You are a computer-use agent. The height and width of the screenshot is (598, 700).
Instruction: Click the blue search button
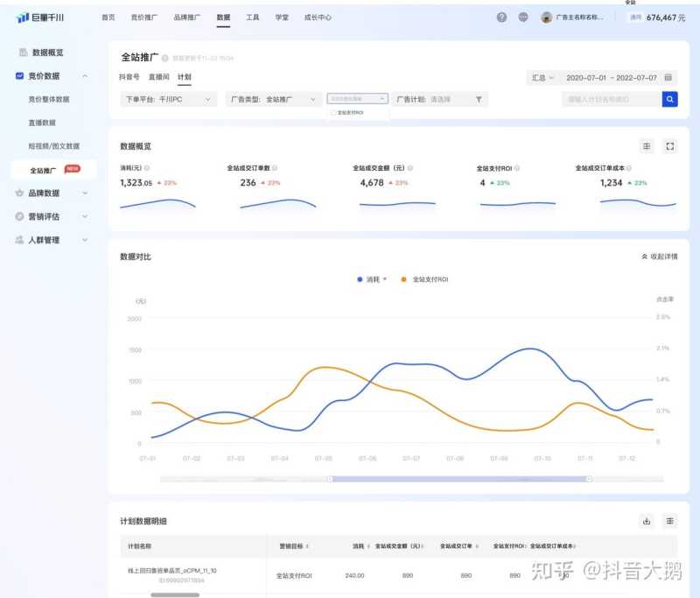pos(669,100)
